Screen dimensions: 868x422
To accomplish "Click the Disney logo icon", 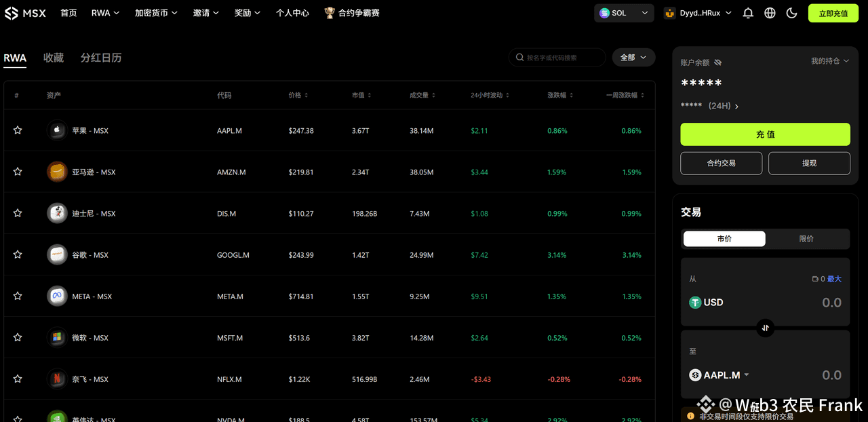I will click(x=57, y=213).
